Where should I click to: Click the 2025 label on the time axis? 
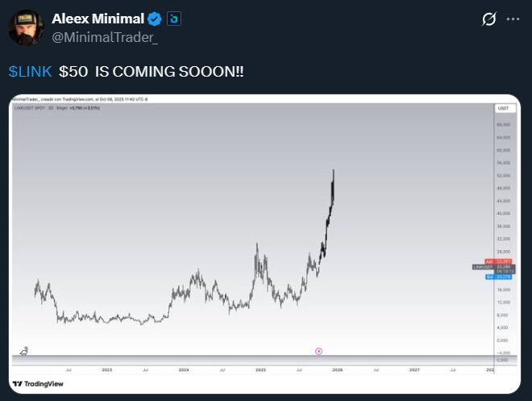(x=260, y=369)
